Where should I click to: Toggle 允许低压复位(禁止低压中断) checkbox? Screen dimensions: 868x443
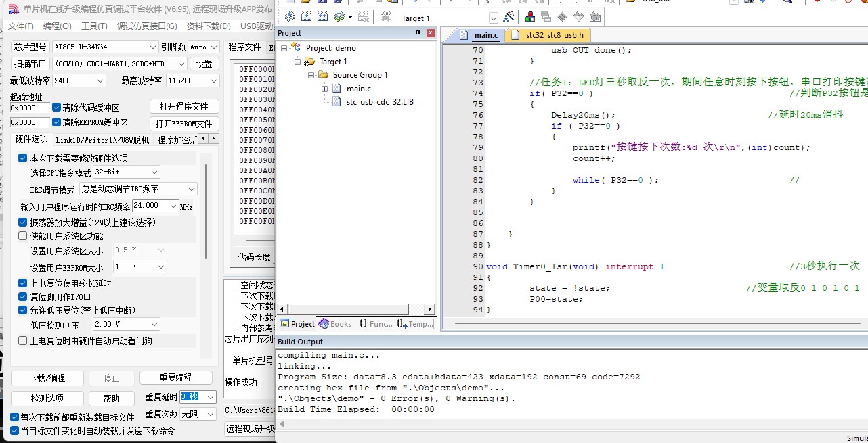22,310
